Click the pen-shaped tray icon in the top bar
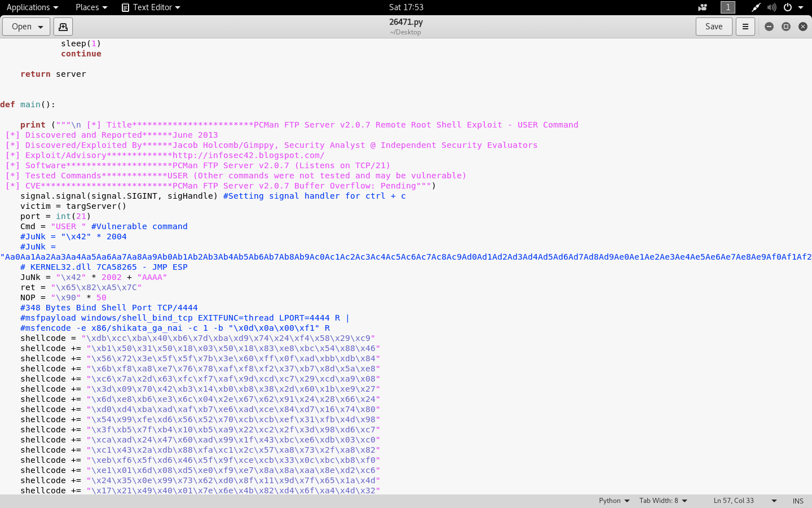 (756, 7)
